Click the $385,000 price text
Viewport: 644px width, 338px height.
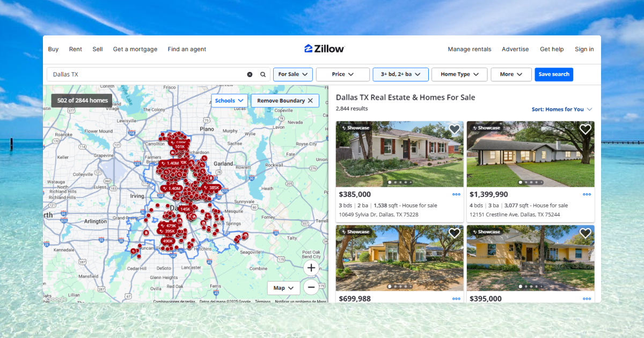click(x=355, y=195)
